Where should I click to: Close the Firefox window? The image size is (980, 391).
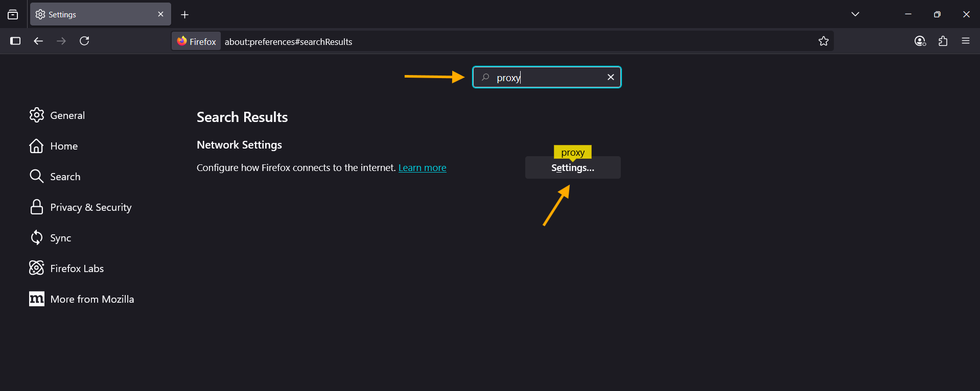966,14
